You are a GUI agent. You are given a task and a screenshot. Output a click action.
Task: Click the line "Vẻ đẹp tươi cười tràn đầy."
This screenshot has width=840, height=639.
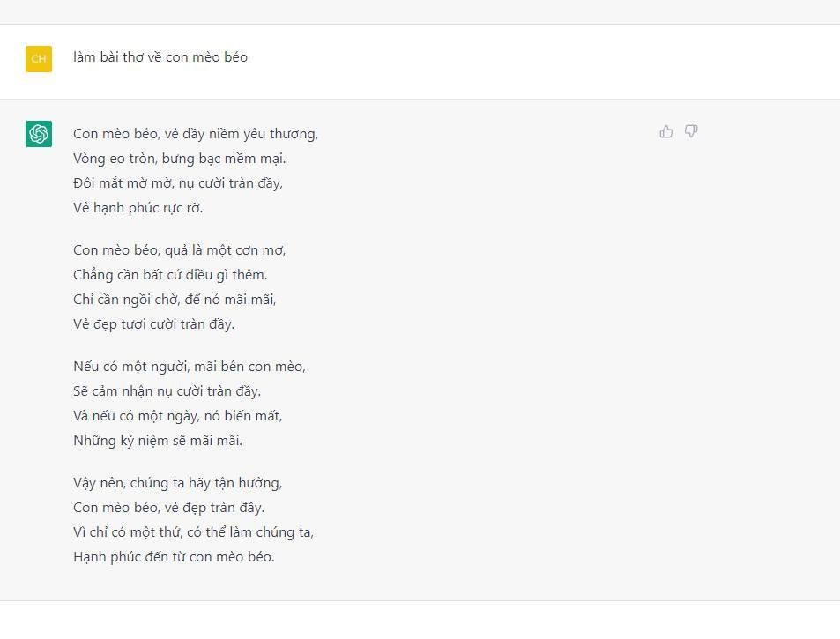point(154,324)
